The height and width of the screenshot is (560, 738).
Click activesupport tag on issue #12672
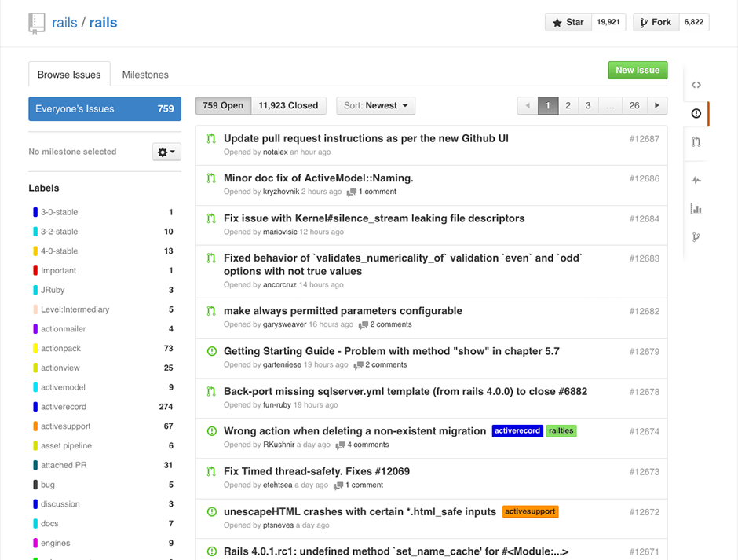[x=531, y=511]
